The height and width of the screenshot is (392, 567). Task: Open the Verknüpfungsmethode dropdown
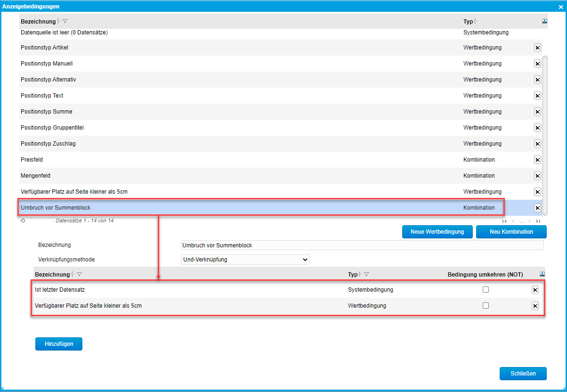(x=245, y=260)
